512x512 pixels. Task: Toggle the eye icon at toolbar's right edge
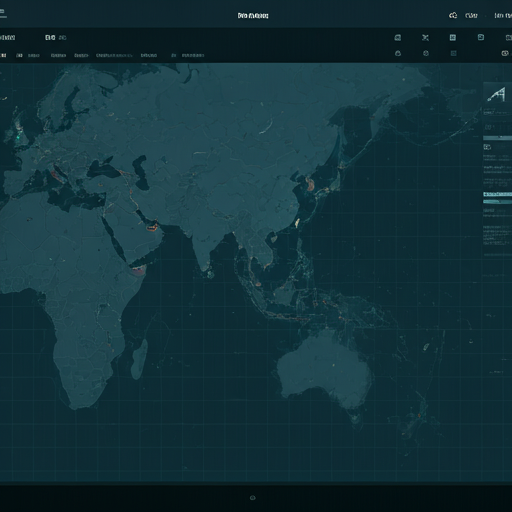[x=505, y=53]
